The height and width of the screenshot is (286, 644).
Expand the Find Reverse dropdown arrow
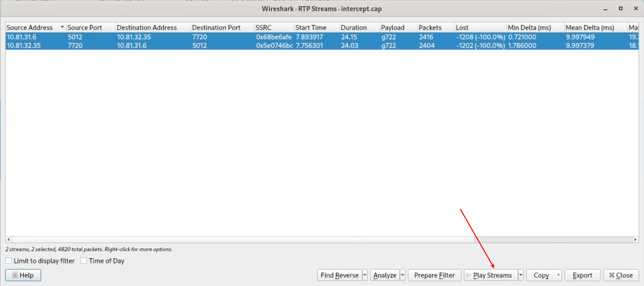pos(365,275)
